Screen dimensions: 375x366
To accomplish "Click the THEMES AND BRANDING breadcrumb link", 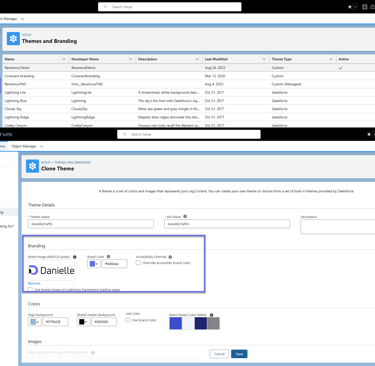I will 73,162.
